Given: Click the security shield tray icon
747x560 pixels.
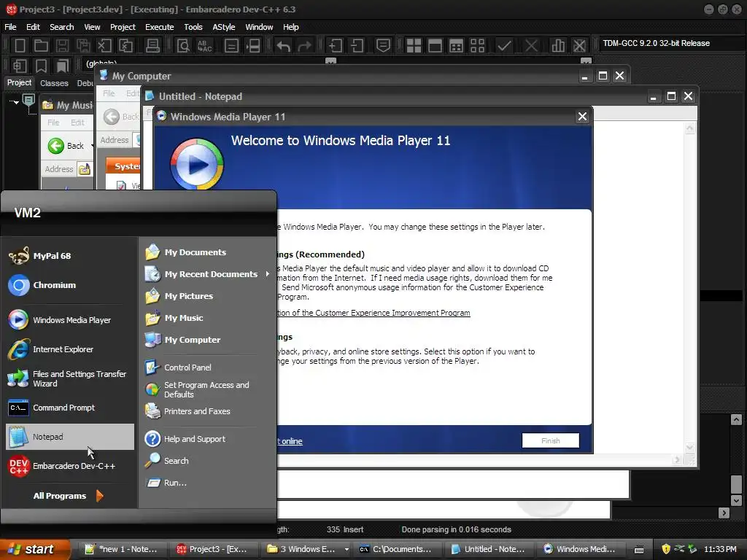Looking at the screenshot, I should coord(666,549).
